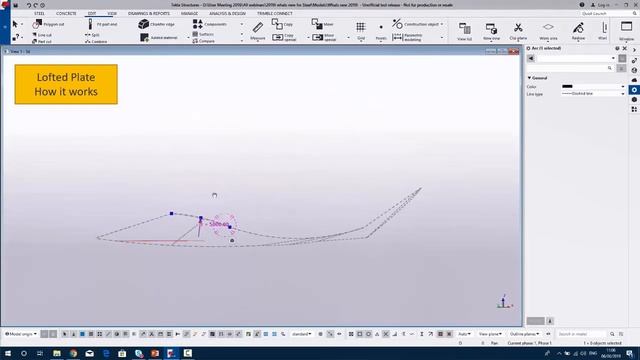Click the Points tool

click(x=381, y=31)
